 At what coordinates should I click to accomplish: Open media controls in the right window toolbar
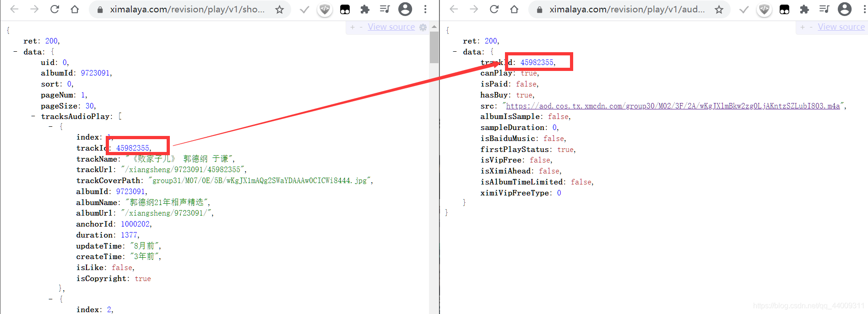(x=825, y=9)
